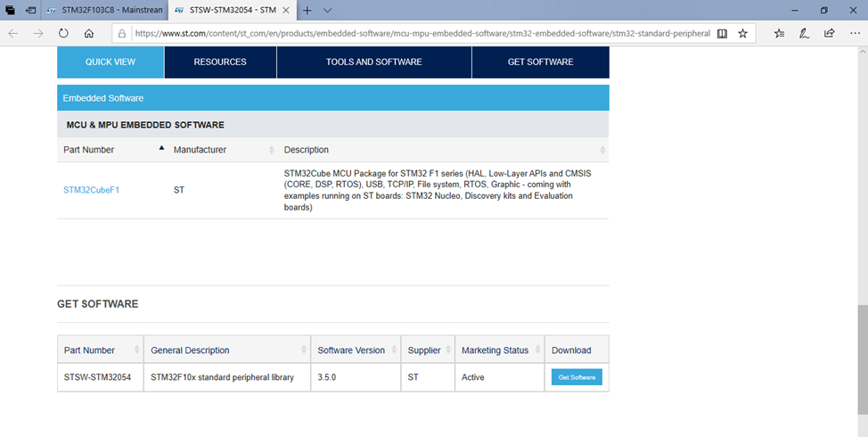Select the Active marketing status cell
The height and width of the screenshot is (437, 868).
(x=500, y=377)
